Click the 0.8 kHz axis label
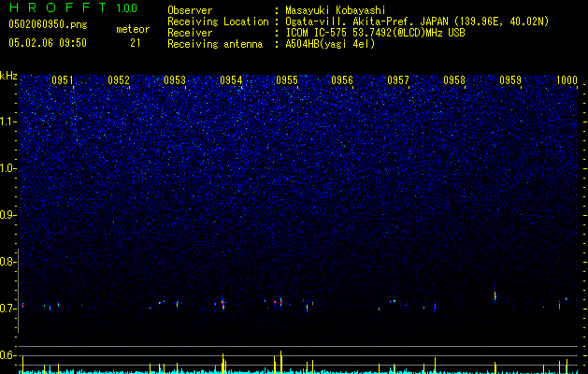The height and width of the screenshot is (374, 588). tap(8, 262)
